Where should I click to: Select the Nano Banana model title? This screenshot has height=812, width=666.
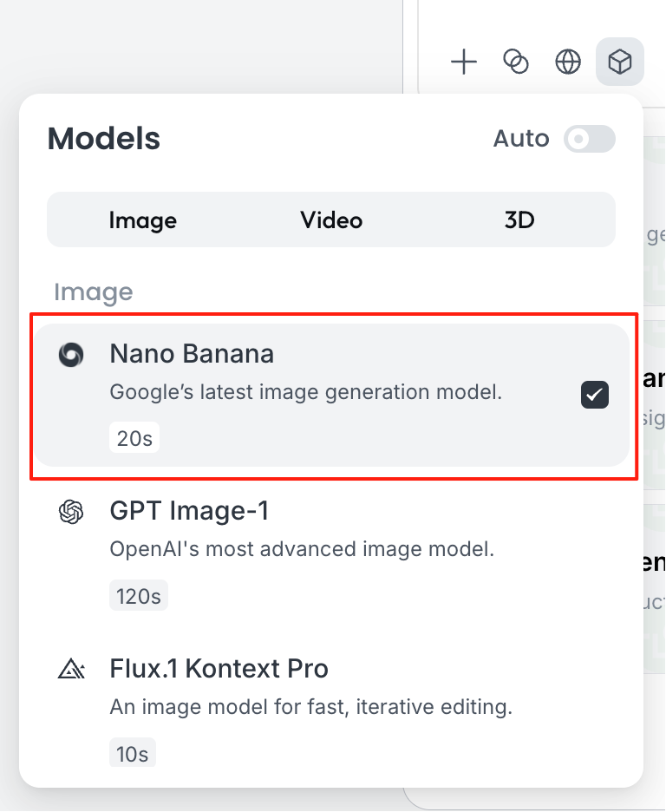pyautogui.click(x=192, y=354)
